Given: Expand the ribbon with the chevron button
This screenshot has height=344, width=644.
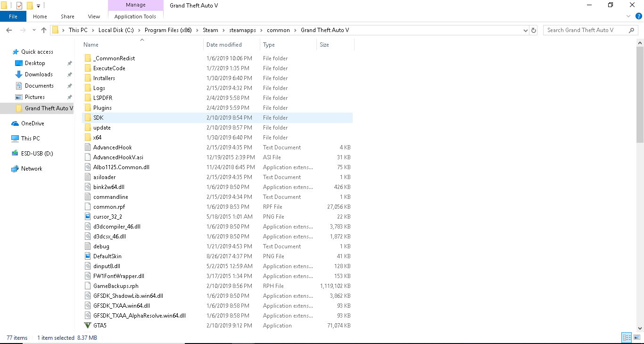Looking at the screenshot, I should [x=628, y=16].
